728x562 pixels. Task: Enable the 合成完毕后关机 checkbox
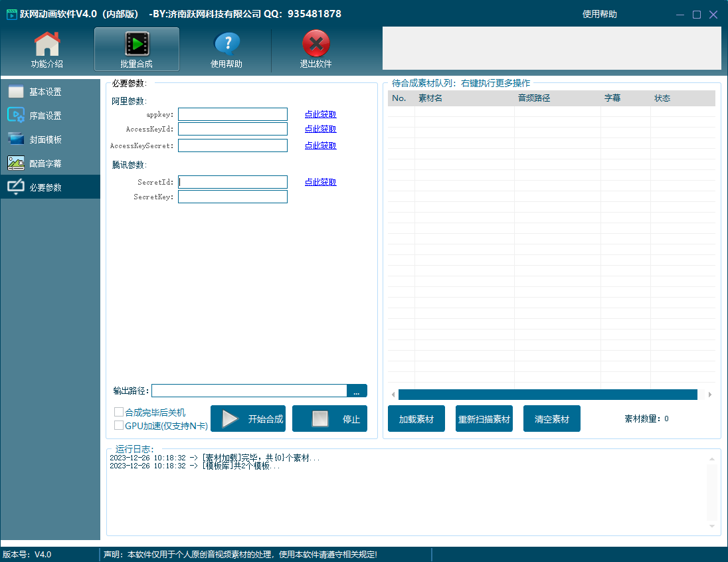pos(120,413)
